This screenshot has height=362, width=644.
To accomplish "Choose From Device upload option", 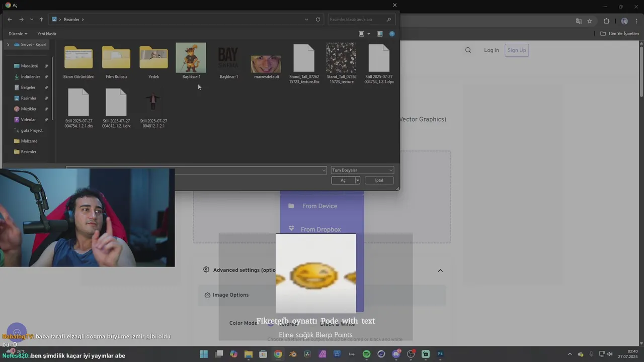I will point(321,206).
